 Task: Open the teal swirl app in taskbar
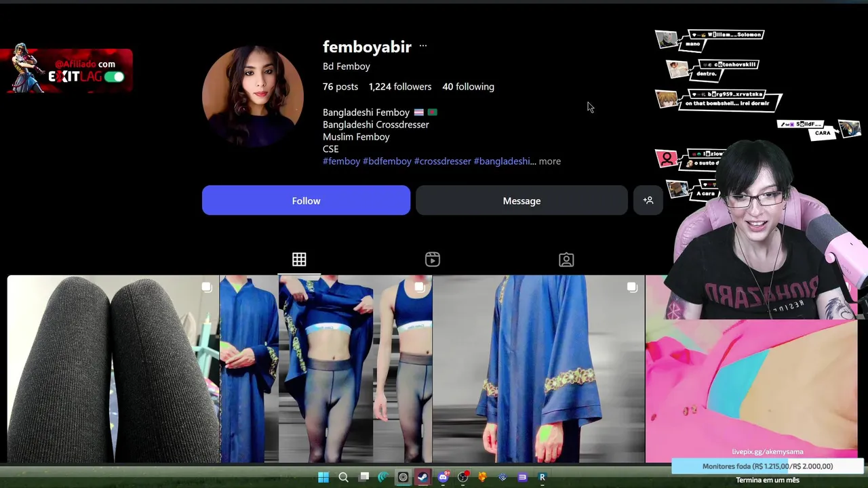point(383,477)
